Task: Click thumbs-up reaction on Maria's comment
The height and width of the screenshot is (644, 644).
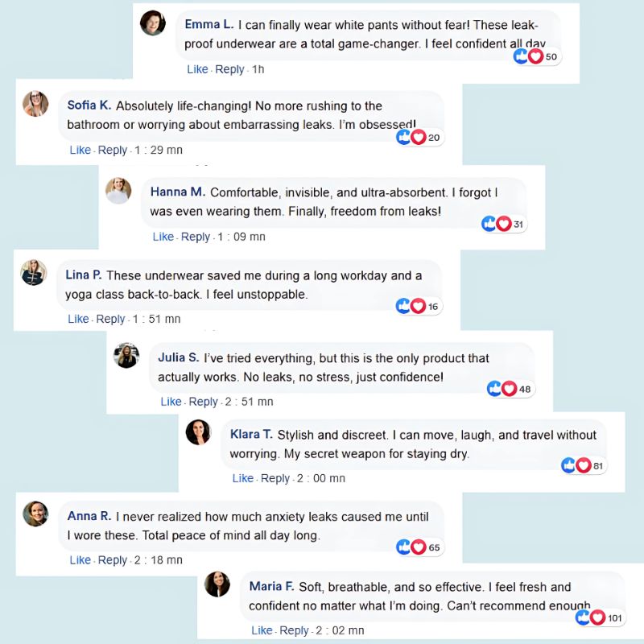Action: click(x=584, y=617)
